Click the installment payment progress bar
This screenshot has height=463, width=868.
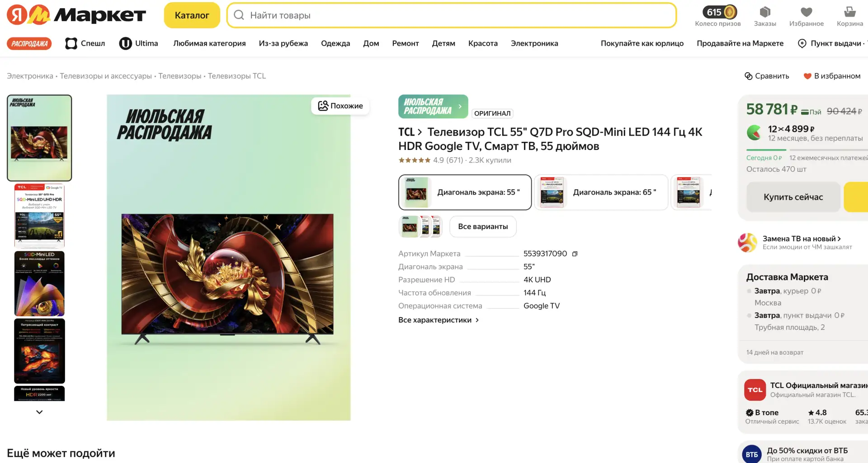click(807, 150)
